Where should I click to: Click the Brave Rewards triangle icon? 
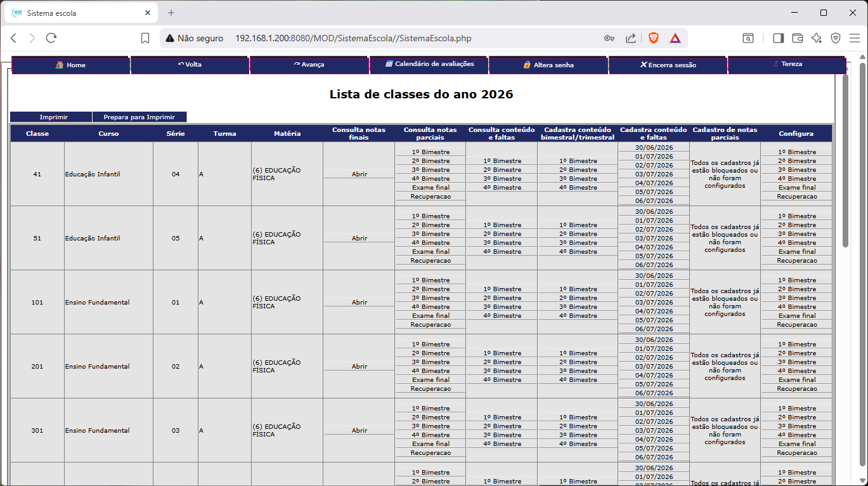tap(675, 38)
